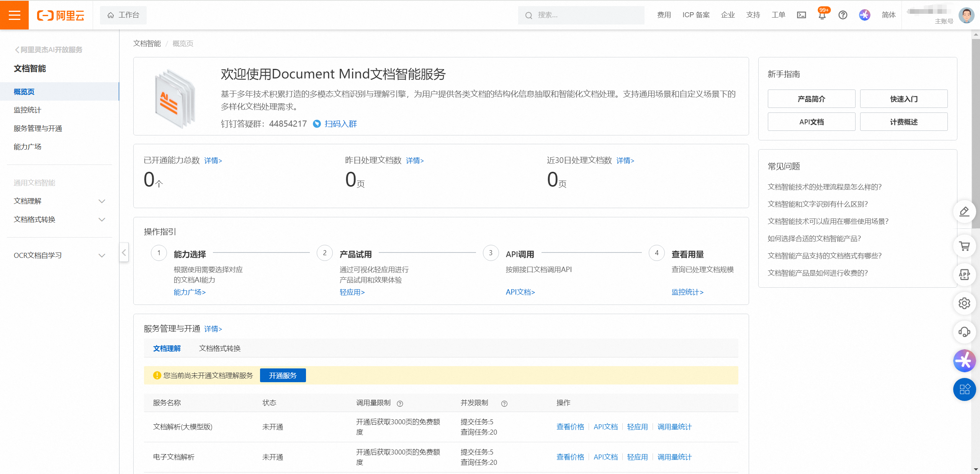
Task: Click the 开通服务 button
Action: point(283,375)
